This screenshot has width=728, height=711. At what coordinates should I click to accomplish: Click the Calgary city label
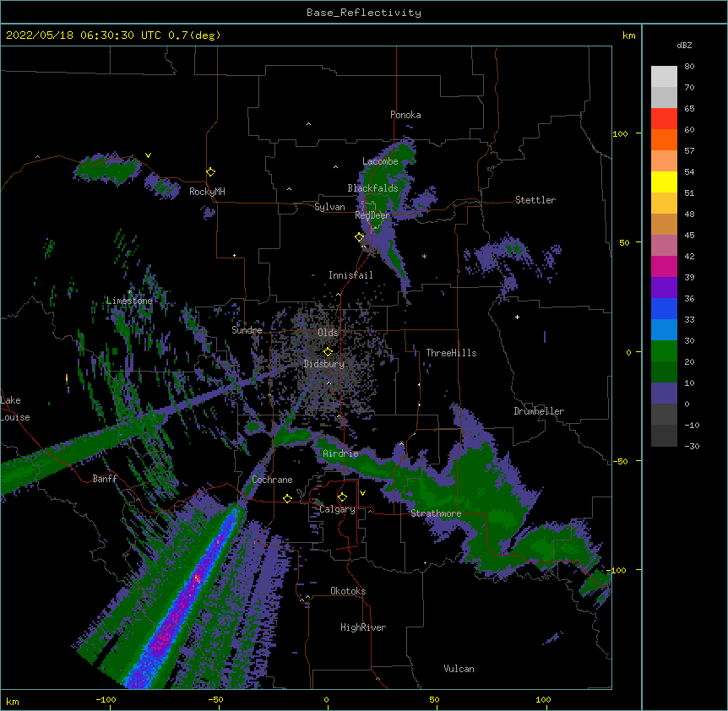click(337, 509)
